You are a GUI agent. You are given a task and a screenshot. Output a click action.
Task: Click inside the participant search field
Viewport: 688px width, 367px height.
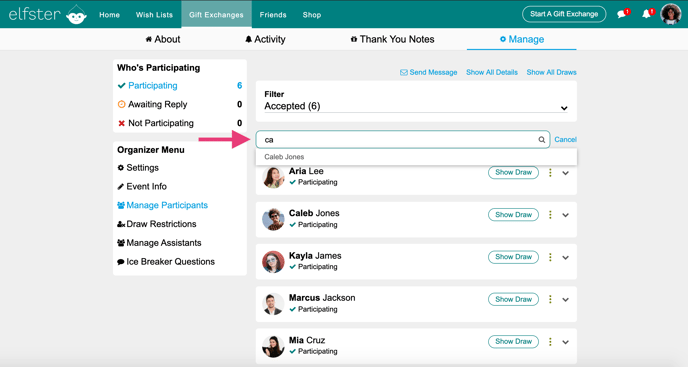coord(402,140)
